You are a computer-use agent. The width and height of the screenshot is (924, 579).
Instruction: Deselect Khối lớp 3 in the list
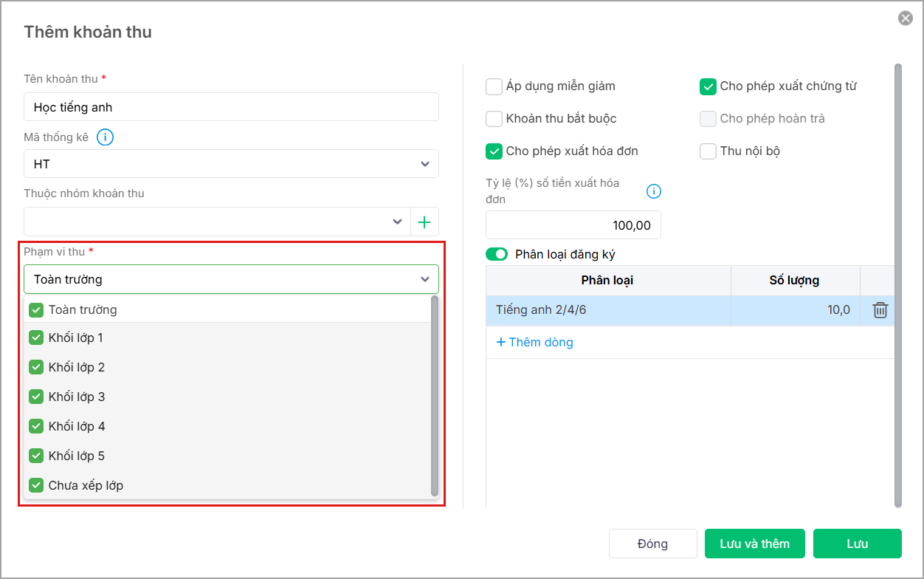[36, 397]
